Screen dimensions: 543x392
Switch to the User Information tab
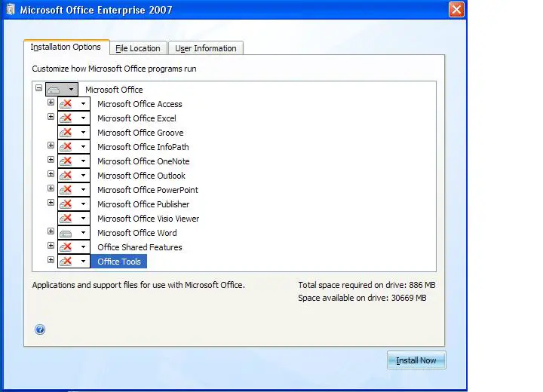coord(206,48)
